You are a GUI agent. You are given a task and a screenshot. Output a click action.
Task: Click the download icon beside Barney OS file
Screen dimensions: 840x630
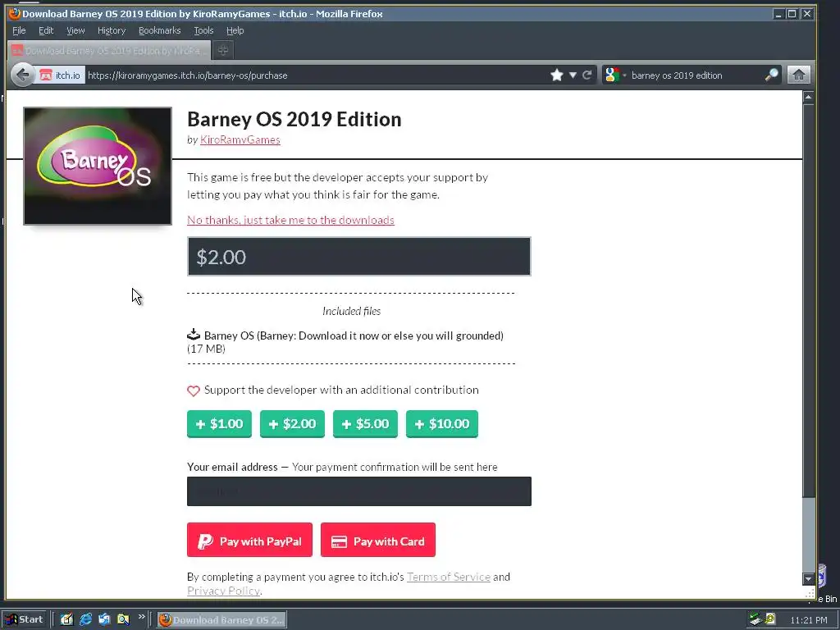pos(194,335)
